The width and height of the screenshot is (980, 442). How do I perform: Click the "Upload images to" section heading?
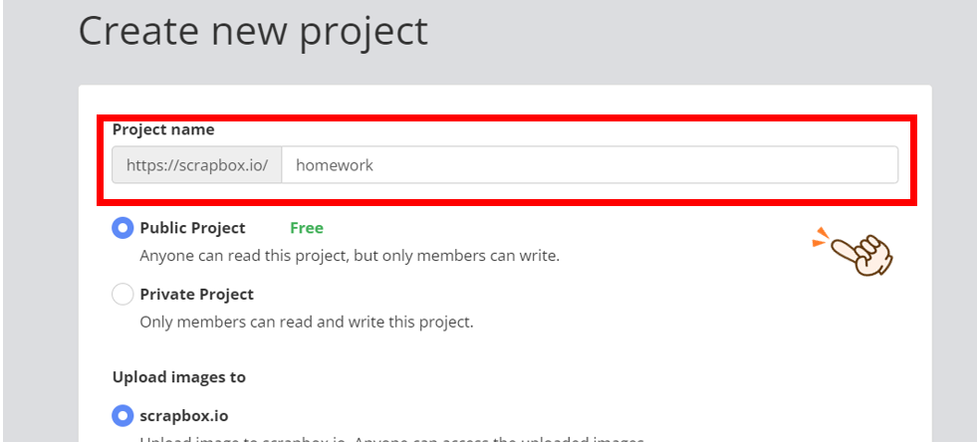pyautogui.click(x=179, y=377)
